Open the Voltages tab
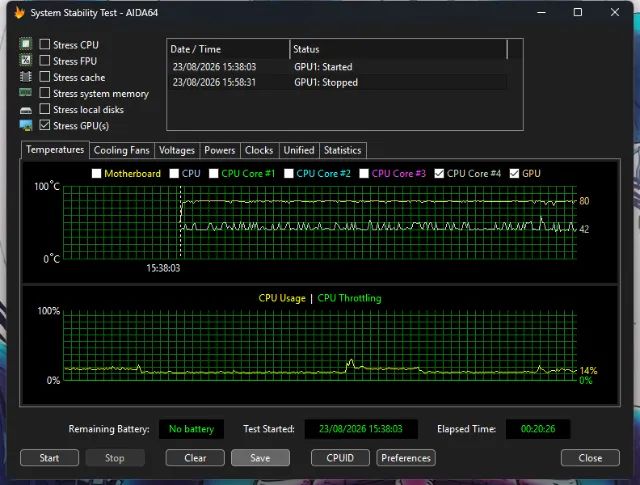The height and width of the screenshot is (485, 640). click(x=177, y=150)
